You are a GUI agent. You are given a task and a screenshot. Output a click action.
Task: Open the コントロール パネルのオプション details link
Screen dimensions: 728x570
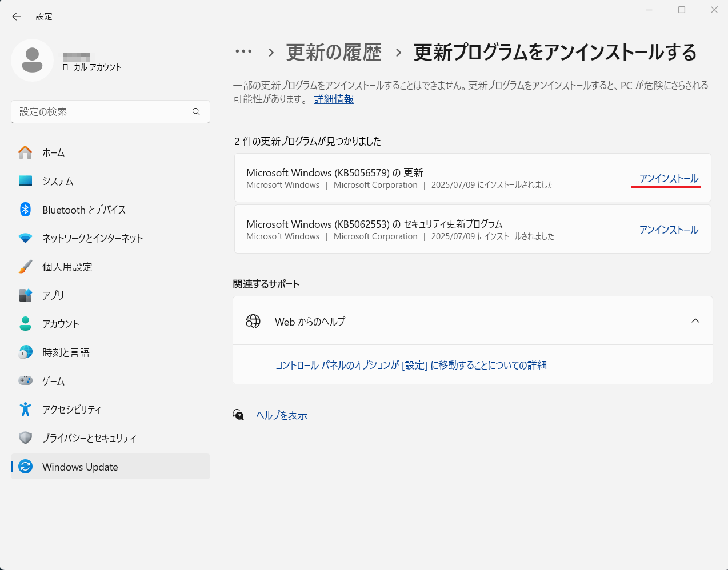411,365
